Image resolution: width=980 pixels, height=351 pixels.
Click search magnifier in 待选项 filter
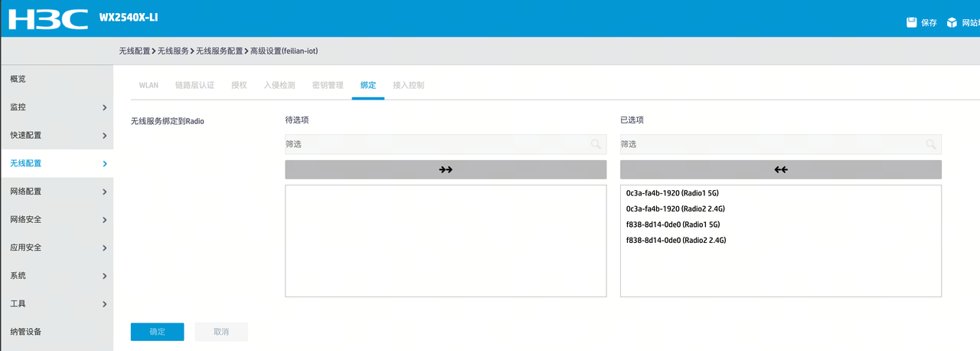point(596,144)
